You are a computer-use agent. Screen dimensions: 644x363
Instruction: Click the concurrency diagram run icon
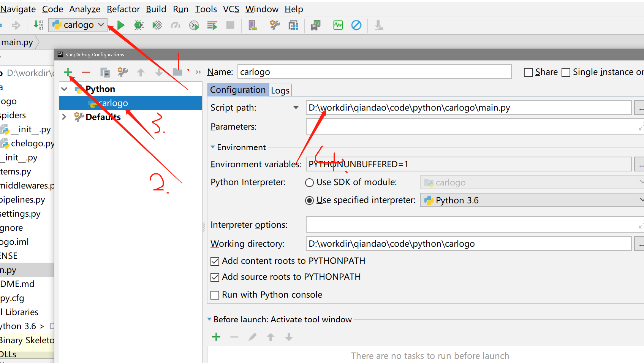coord(194,25)
